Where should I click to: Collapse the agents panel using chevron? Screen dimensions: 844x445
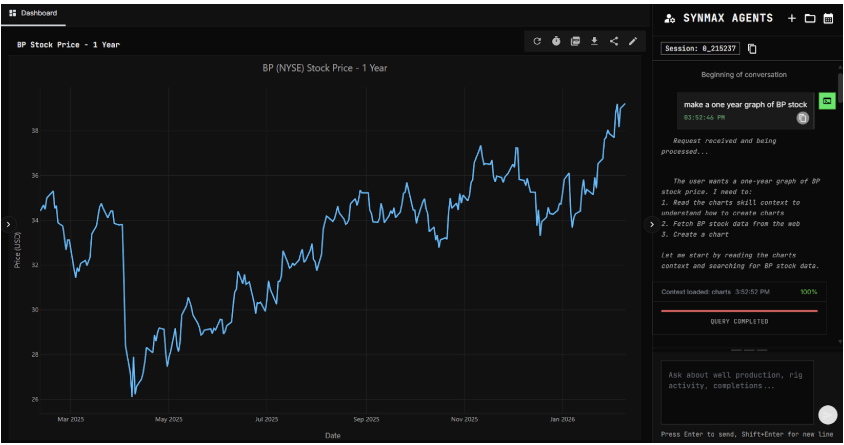(x=652, y=225)
